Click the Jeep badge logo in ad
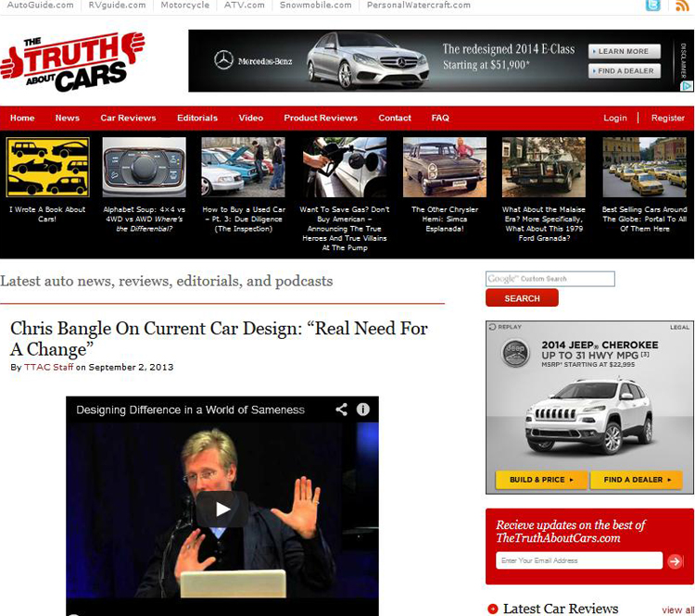 pos(515,353)
